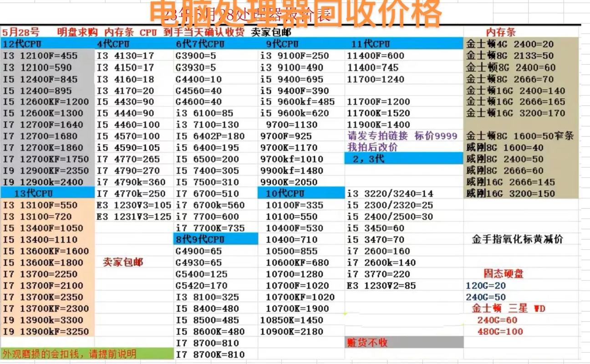590x364 pixels.
Task: Click the 9代CPU column header
Action: tap(282, 44)
